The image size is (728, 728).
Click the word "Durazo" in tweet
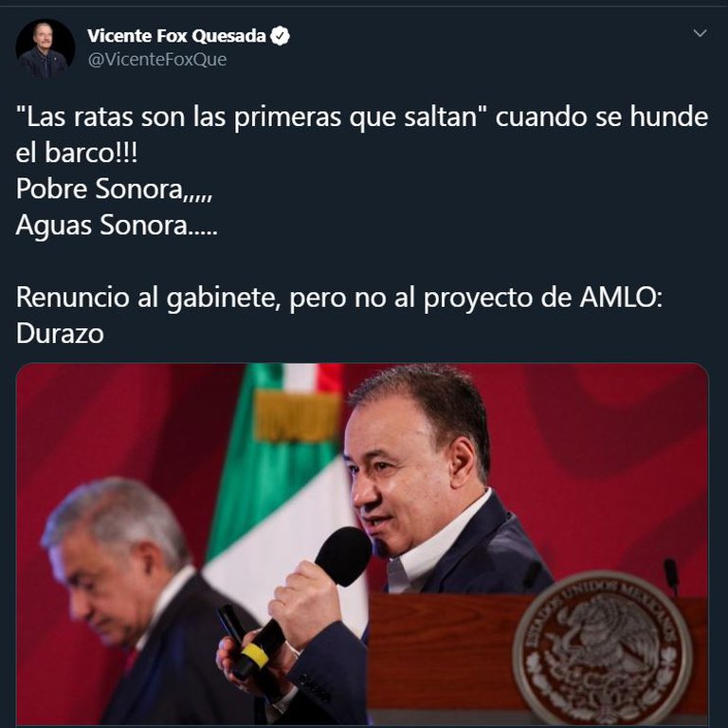click(x=60, y=334)
